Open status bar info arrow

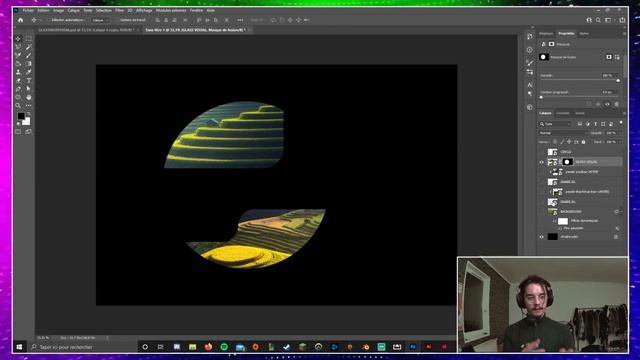[x=107, y=338]
